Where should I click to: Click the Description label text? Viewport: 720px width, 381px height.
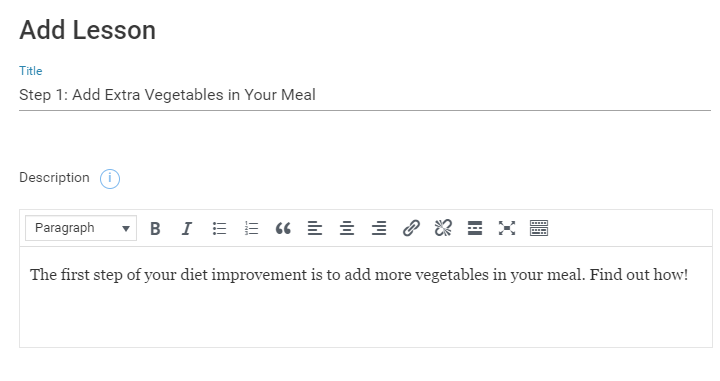click(54, 178)
